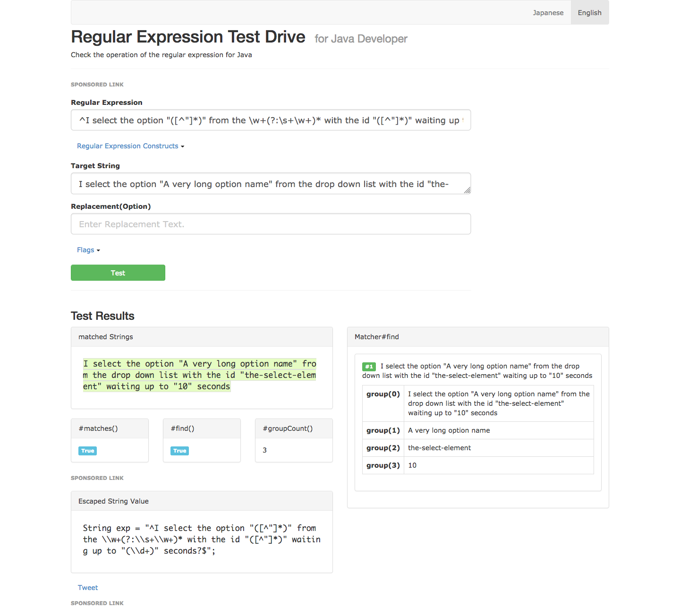Click the Regular Expression input field

tap(271, 120)
